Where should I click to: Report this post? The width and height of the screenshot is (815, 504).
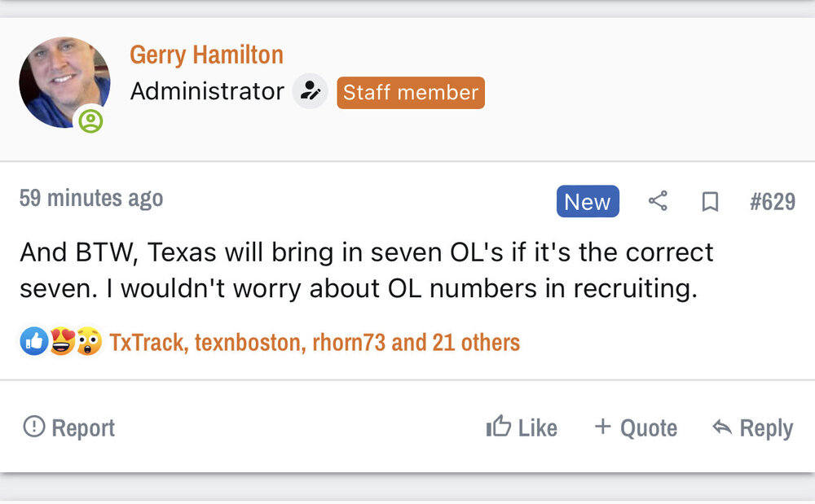click(69, 427)
